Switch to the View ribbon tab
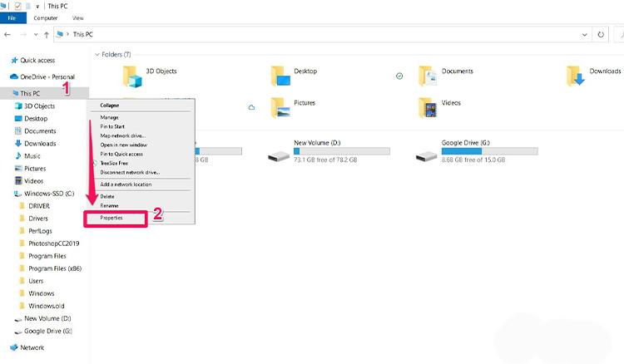 pos(77,17)
